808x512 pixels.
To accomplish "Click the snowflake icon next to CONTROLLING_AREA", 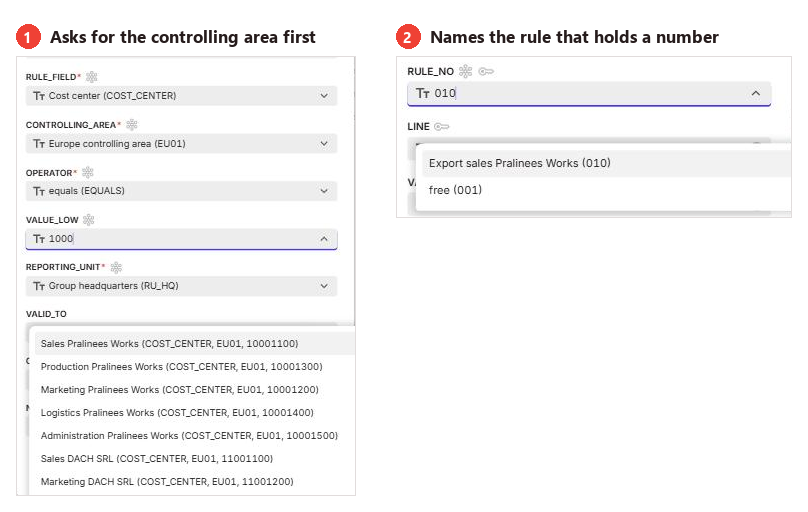I will tap(132, 124).
